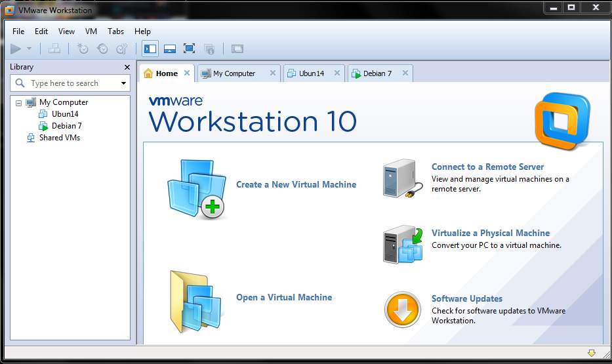612x364 pixels.
Task: Click the VMware Workstation 10 logo icon
Action: pos(563,121)
